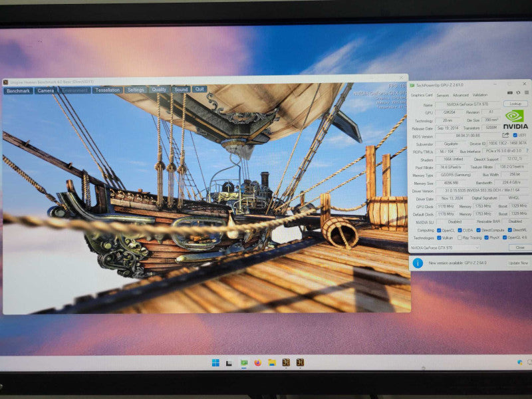Click the system tray security shield icon

pyautogui.click(x=520, y=362)
